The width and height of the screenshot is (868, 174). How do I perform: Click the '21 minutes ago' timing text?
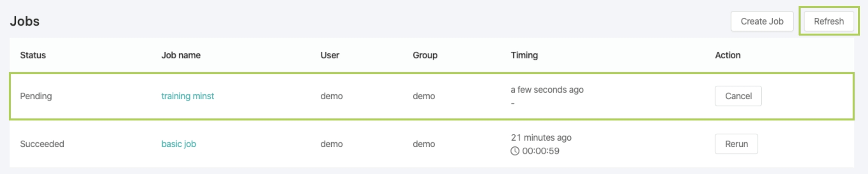pyautogui.click(x=541, y=137)
